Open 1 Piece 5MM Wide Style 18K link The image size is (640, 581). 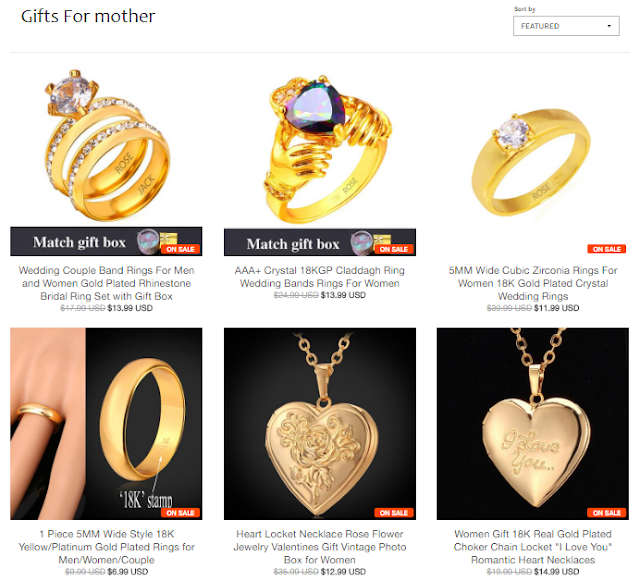tap(106, 546)
